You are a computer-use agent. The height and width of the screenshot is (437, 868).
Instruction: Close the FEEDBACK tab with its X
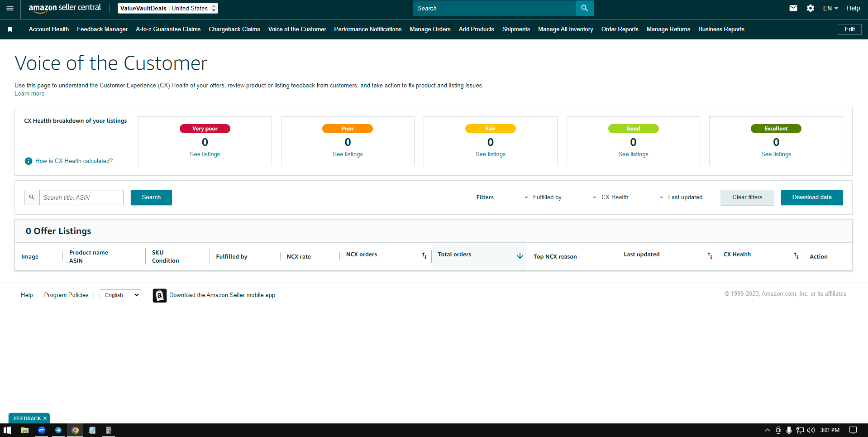(45, 418)
